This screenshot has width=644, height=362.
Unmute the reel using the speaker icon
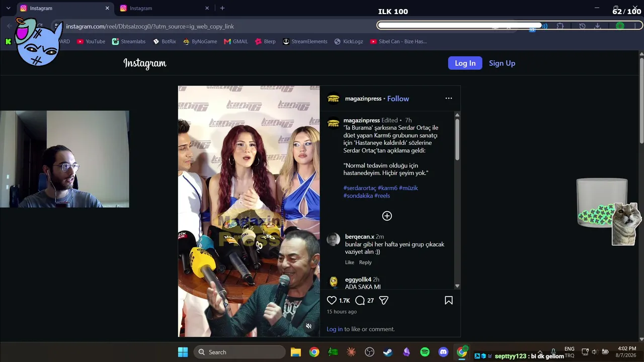pos(309,326)
